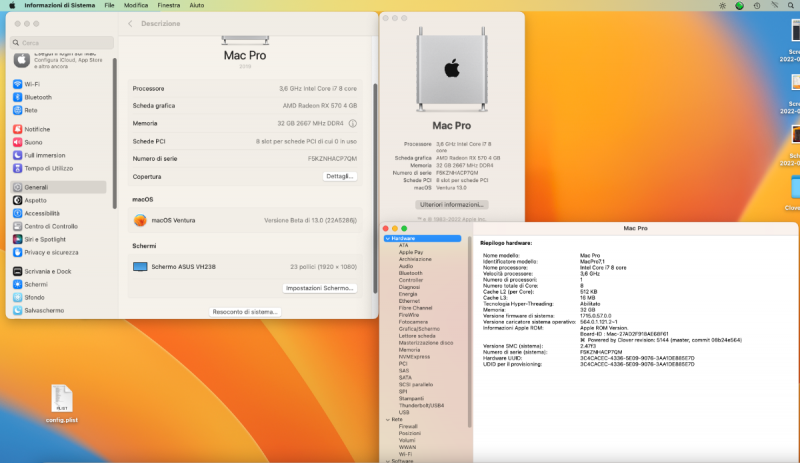800x463 pixels.
Task: Open the Suono speaker icon in sidebar
Action: [x=17, y=142]
